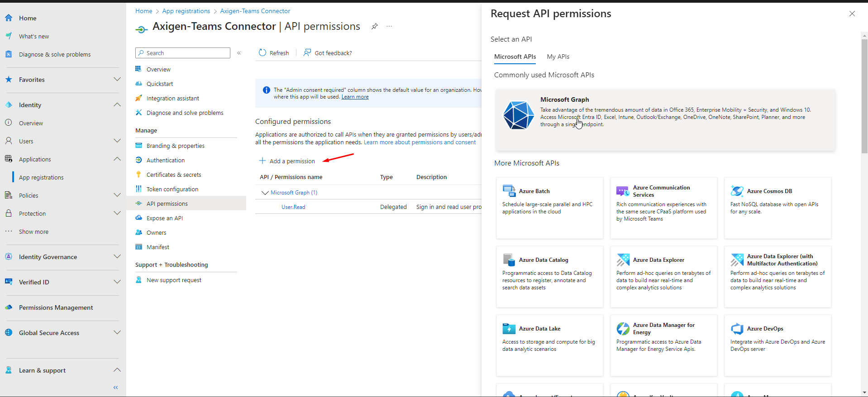Viewport: 868px width, 397px height.
Task: Open the Azure Data Explorer icon
Action: [623, 260]
